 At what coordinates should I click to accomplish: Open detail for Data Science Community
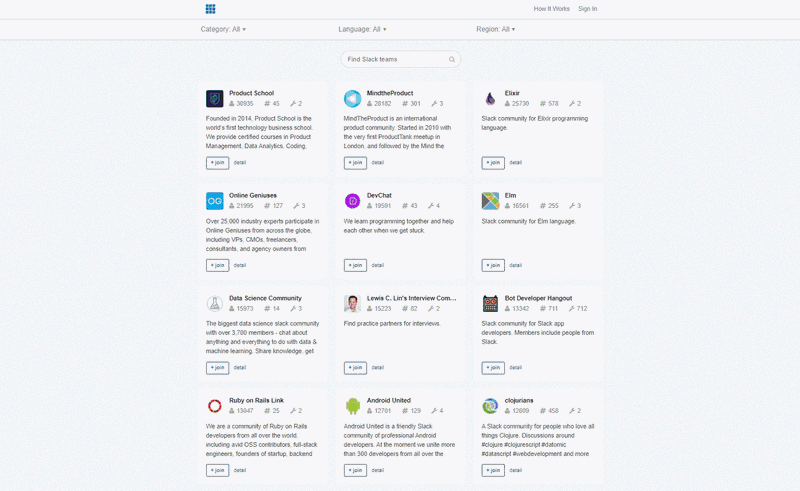[x=240, y=367]
